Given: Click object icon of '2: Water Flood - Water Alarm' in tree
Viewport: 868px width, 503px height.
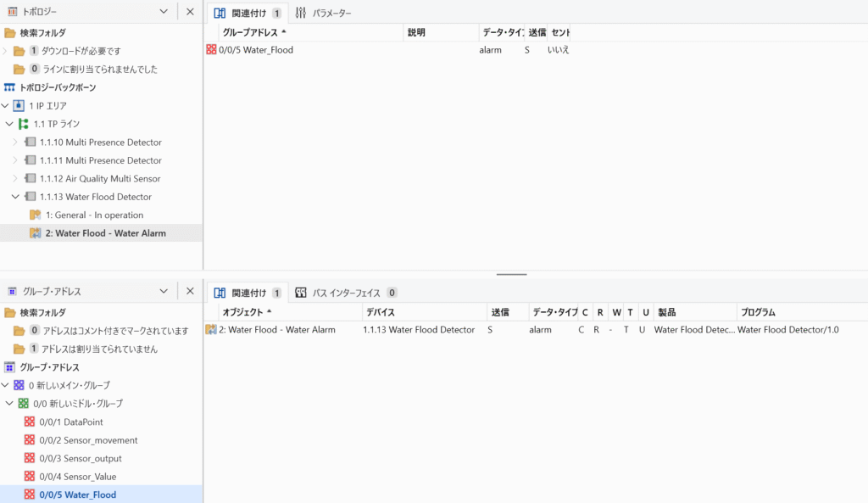Looking at the screenshot, I should [x=36, y=233].
